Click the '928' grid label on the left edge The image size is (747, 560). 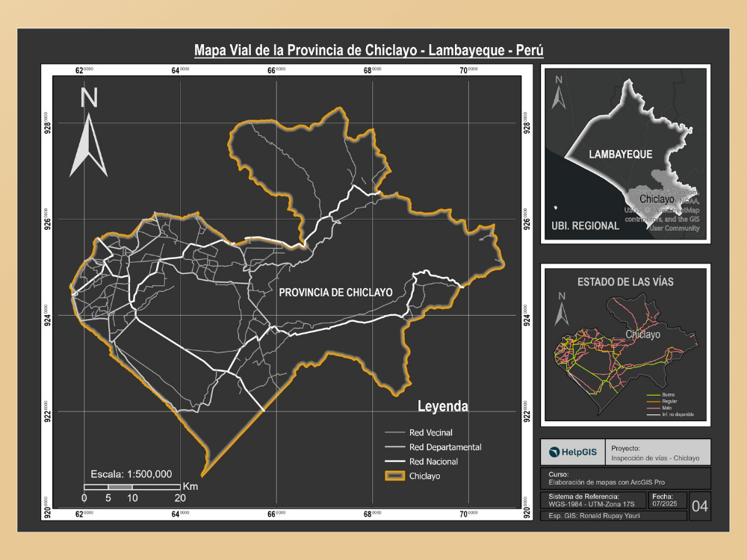[x=46, y=123]
